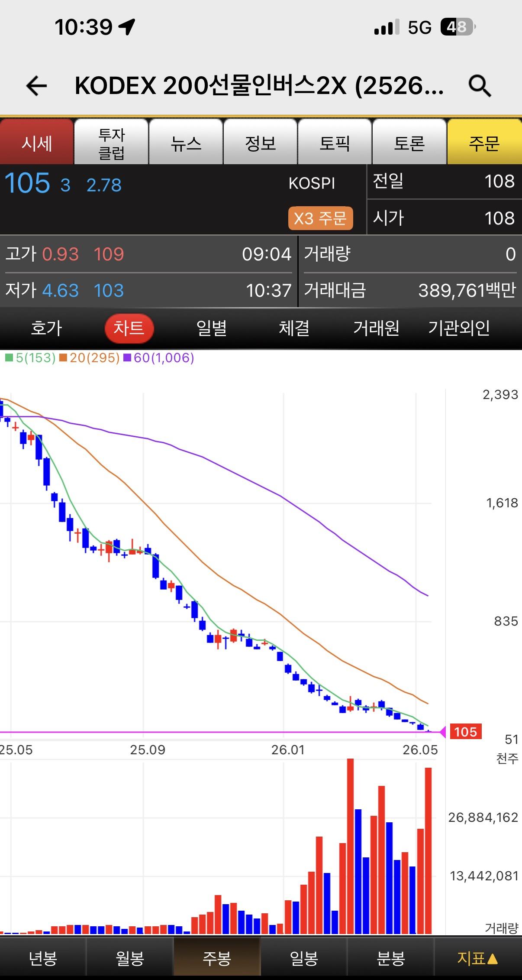The image size is (522, 980).
Task: Switch chart to 년봉 yearly candles
Action: pos(43,958)
